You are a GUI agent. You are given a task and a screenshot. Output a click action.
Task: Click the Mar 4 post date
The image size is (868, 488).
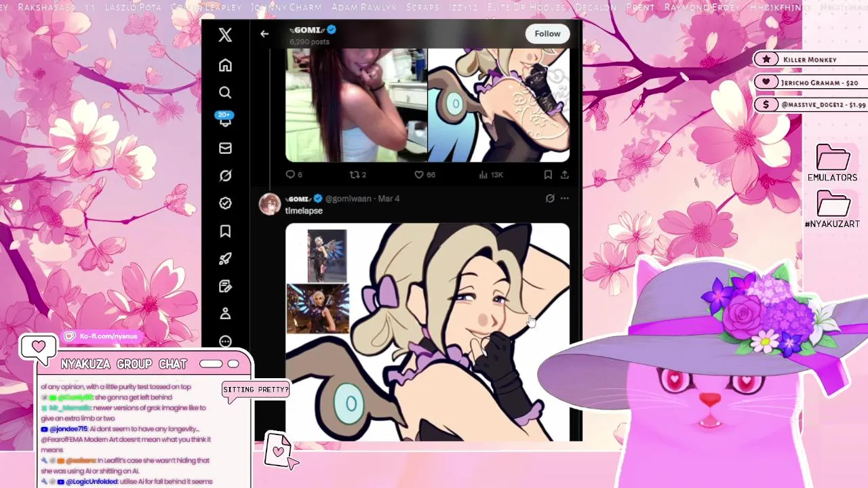coord(389,199)
